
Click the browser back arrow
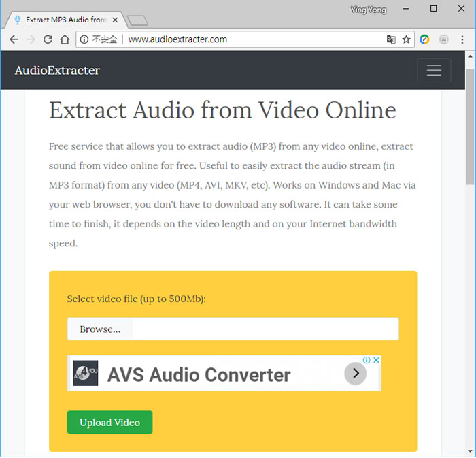pyautogui.click(x=14, y=39)
